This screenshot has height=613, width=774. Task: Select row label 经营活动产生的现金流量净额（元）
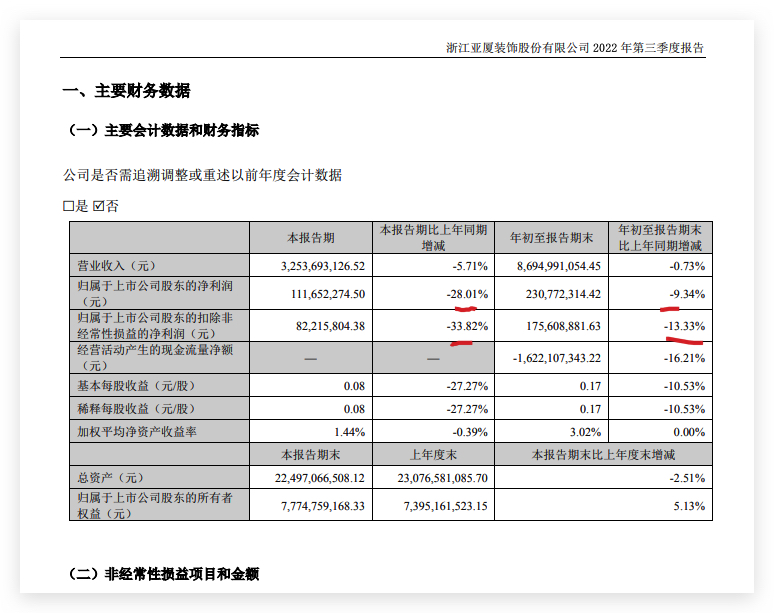pyautogui.click(x=155, y=358)
